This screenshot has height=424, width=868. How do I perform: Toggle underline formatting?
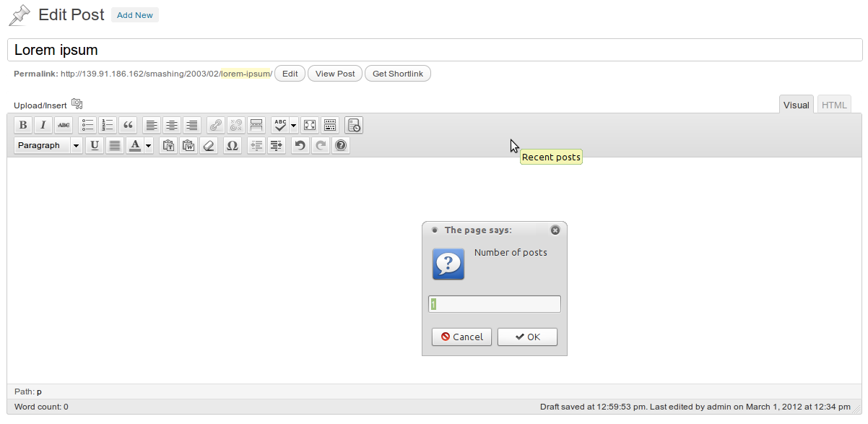tap(95, 145)
